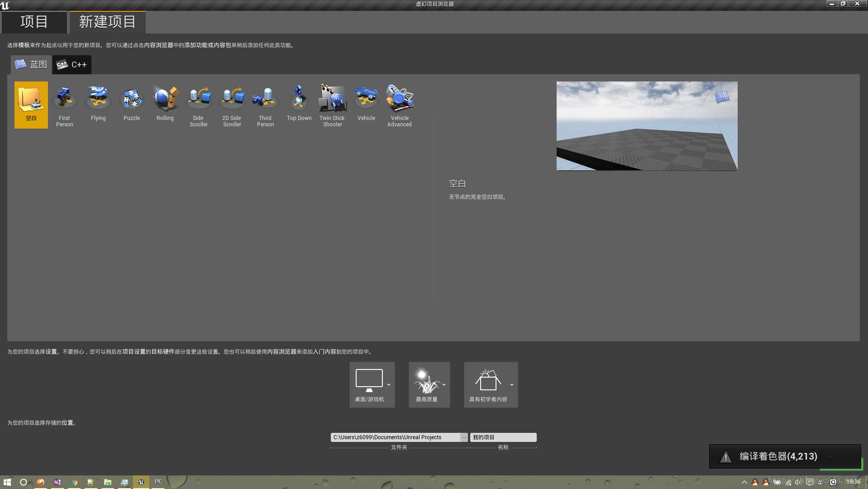Choose the Flying template

(x=98, y=105)
